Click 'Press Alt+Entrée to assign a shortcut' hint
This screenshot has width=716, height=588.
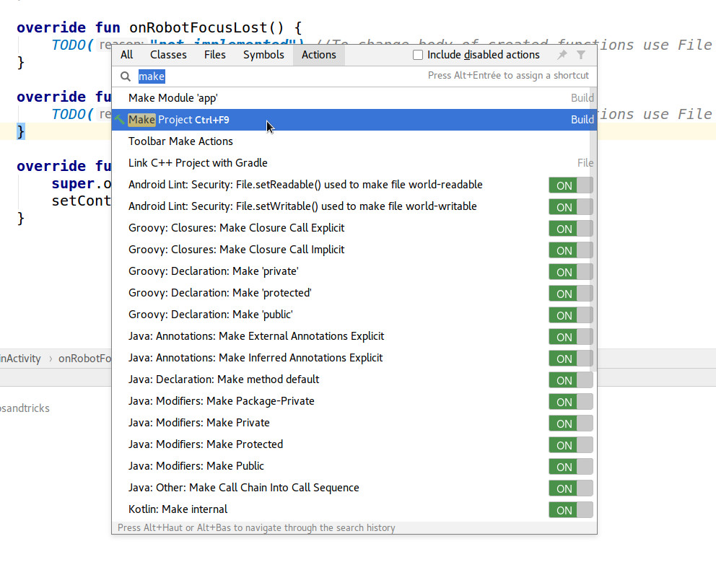pyautogui.click(x=508, y=75)
